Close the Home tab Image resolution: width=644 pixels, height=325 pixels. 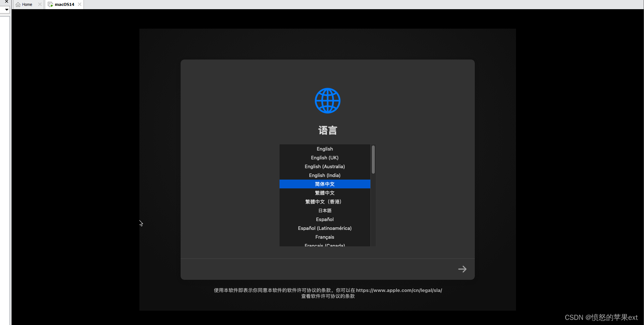point(40,4)
